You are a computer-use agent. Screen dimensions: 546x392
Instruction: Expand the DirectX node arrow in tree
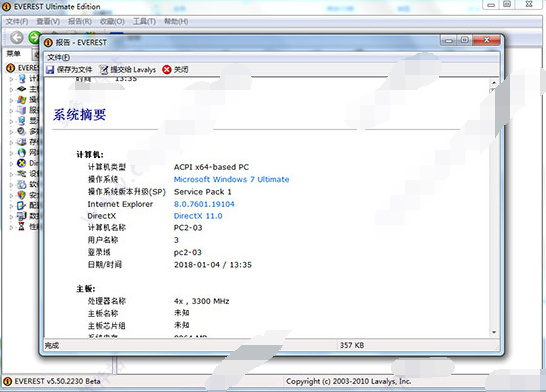coord(11,163)
